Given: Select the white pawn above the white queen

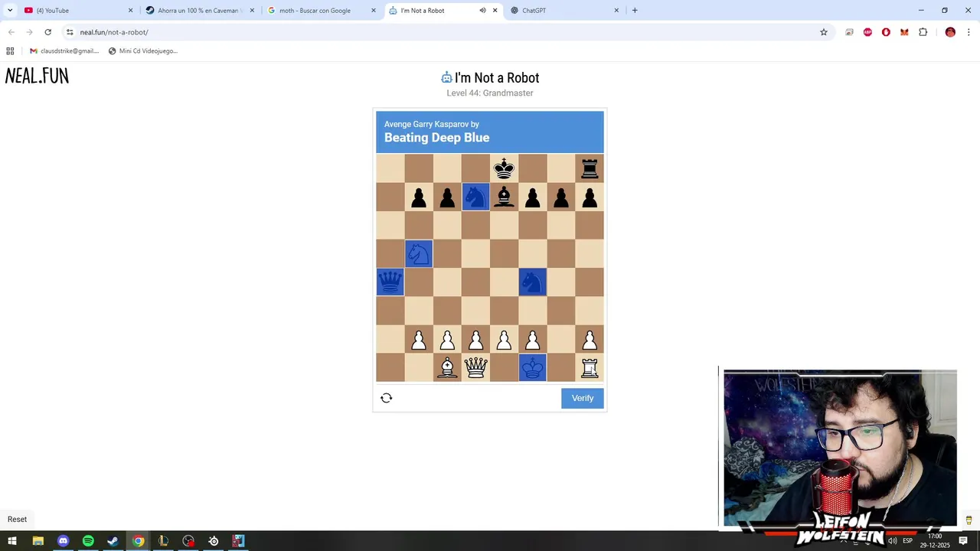Looking at the screenshot, I should click(475, 340).
